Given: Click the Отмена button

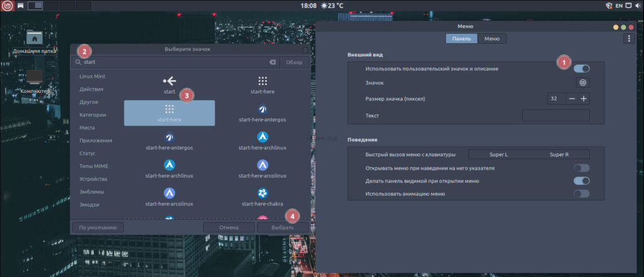Looking at the screenshot, I should [x=229, y=227].
